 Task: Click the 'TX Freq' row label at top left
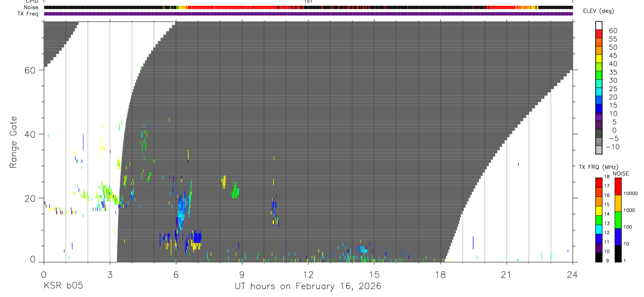point(27,14)
